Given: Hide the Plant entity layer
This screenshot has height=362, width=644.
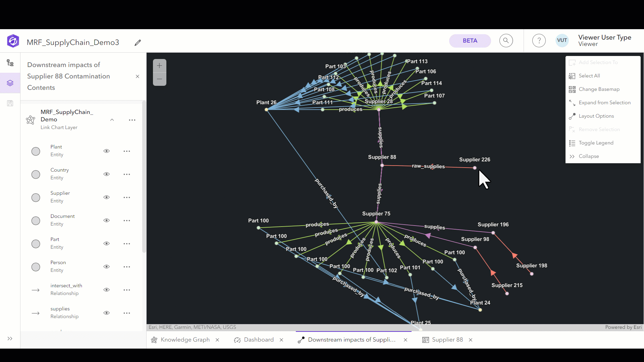Looking at the screenshot, I should click(x=107, y=151).
